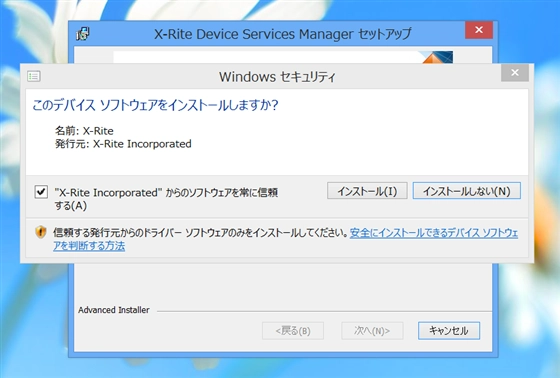560x378 pixels.
Task: Select the 発行元: X-Rite Incorporated text
Action: point(123,144)
